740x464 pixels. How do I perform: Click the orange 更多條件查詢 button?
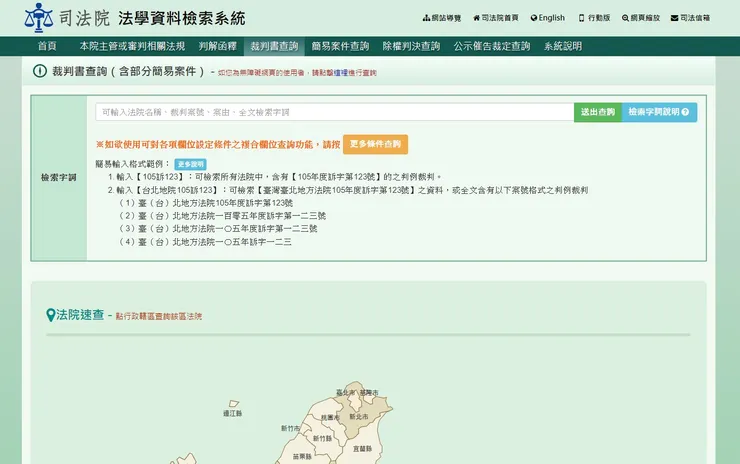click(375, 144)
